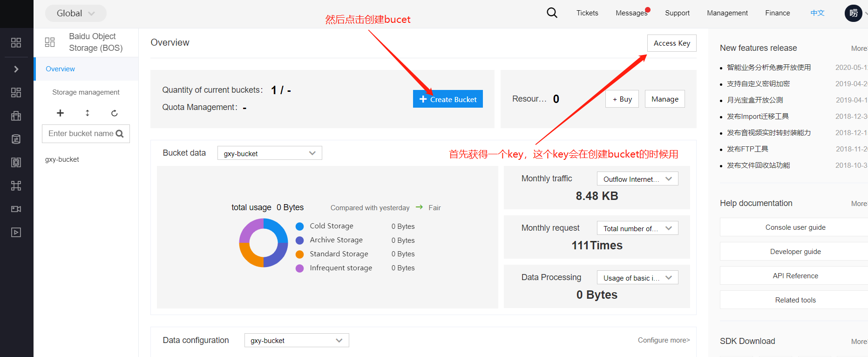The image size is (868, 357).
Task: Open the video camera icon in dark sidebar
Action: click(x=16, y=209)
